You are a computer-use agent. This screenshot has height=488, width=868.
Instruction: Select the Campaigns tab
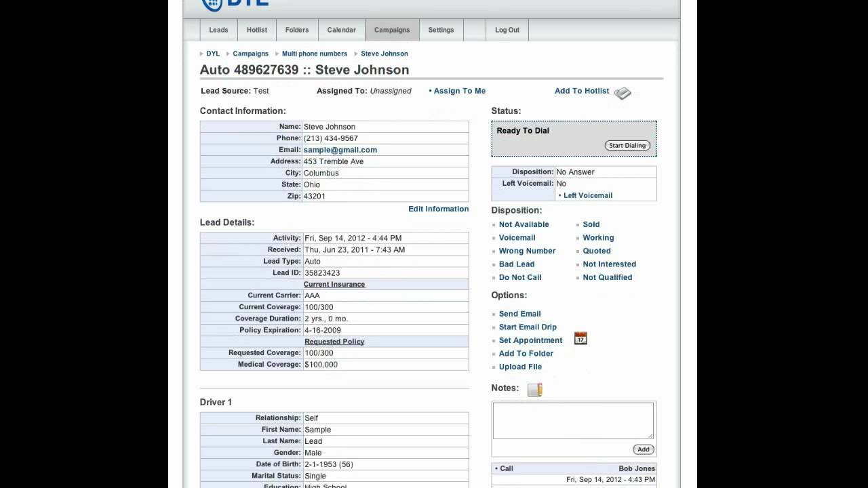392,30
